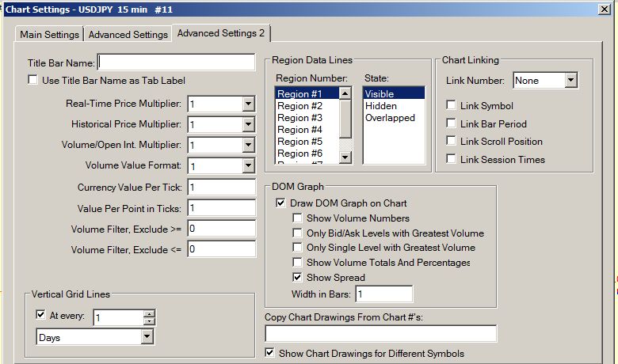Increase the At every grid value

148,313
